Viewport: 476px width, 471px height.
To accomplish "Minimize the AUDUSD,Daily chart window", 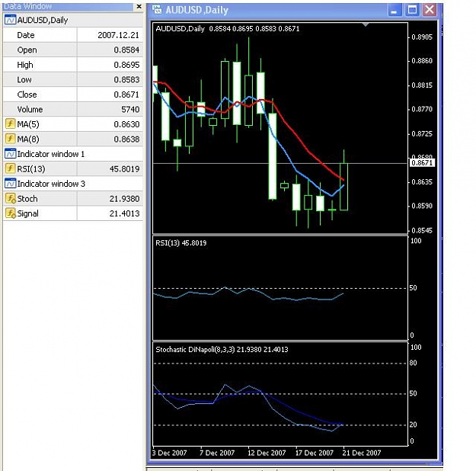I will coord(395,10).
